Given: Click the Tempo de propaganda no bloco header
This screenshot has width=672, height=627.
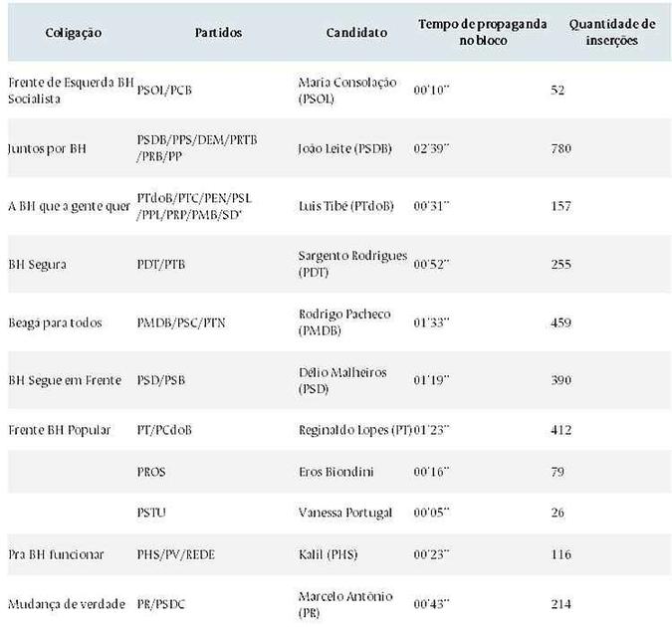Looking at the screenshot, I should coord(483,32).
